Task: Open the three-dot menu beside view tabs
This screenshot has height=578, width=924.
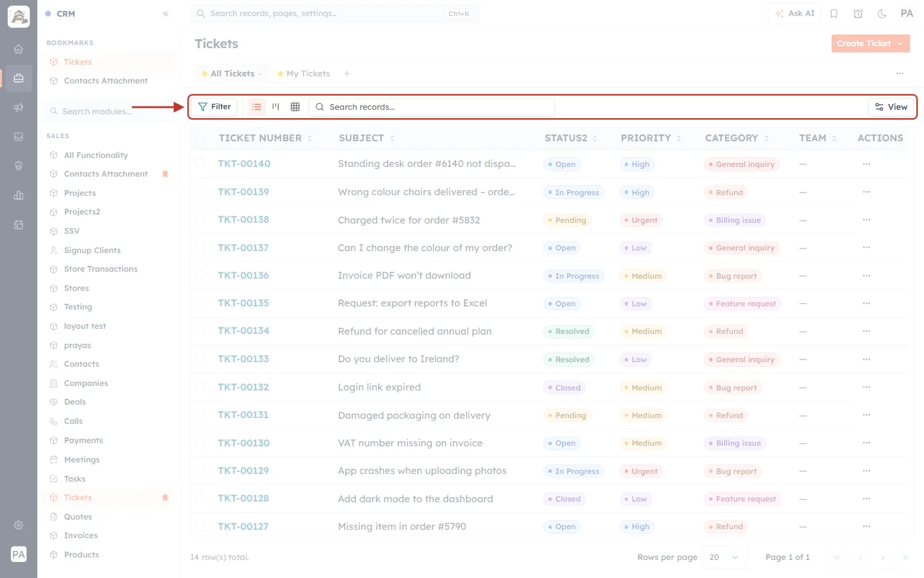Action: (900, 74)
